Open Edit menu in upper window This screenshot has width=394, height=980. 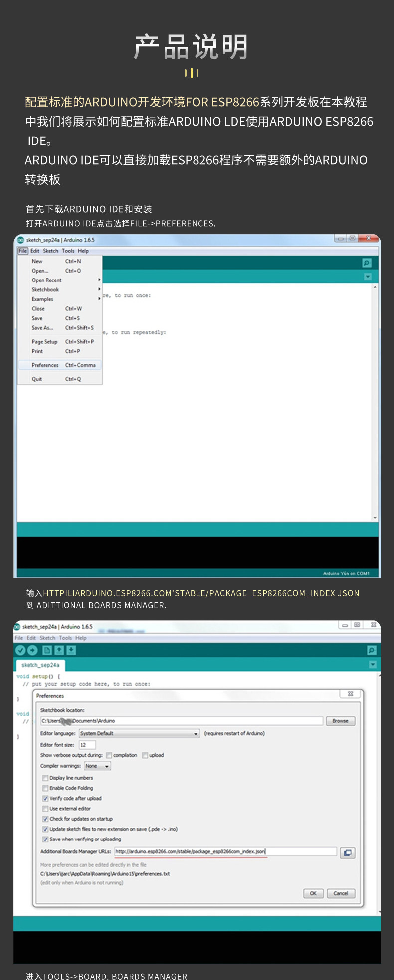pyautogui.click(x=35, y=251)
